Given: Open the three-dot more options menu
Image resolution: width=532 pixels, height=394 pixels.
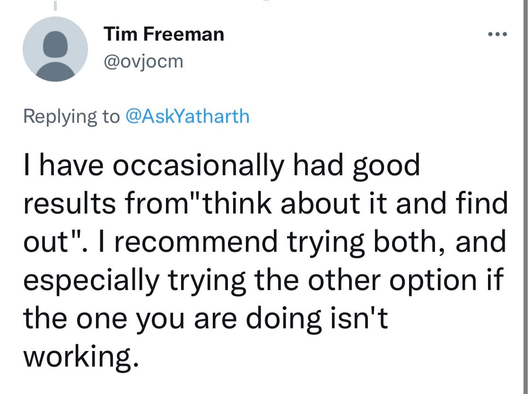Looking at the screenshot, I should 497,34.
